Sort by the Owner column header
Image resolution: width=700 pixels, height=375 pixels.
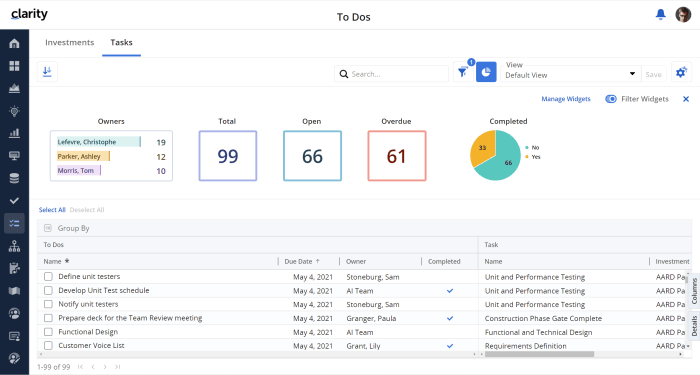[356, 262]
